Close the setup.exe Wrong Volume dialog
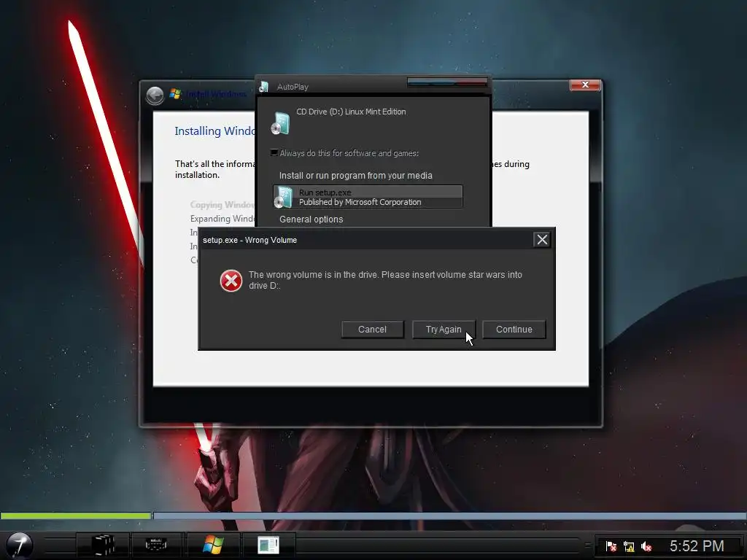This screenshot has height=560, width=747. (542, 239)
